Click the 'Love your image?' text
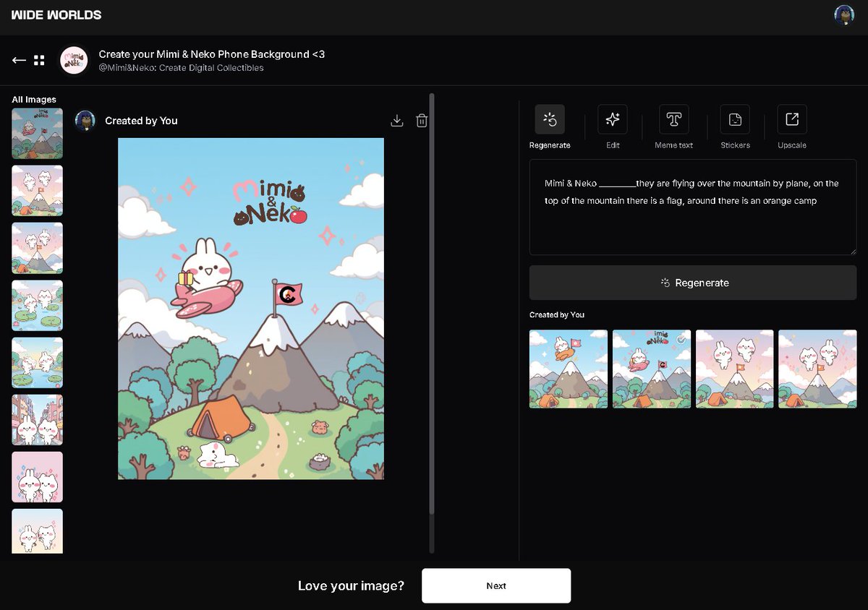 pyautogui.click(x=351, y=585)
